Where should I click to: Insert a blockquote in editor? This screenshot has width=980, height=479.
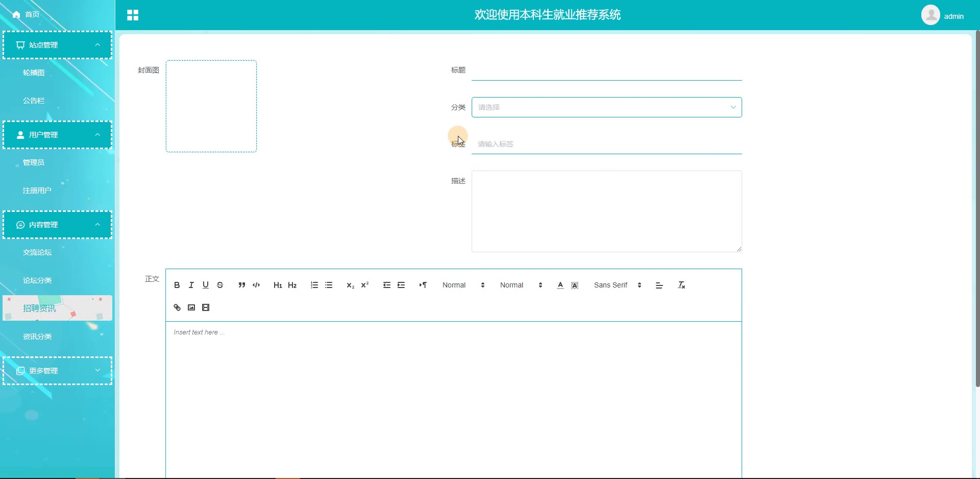pyautogui.click(x=241, y=285)
